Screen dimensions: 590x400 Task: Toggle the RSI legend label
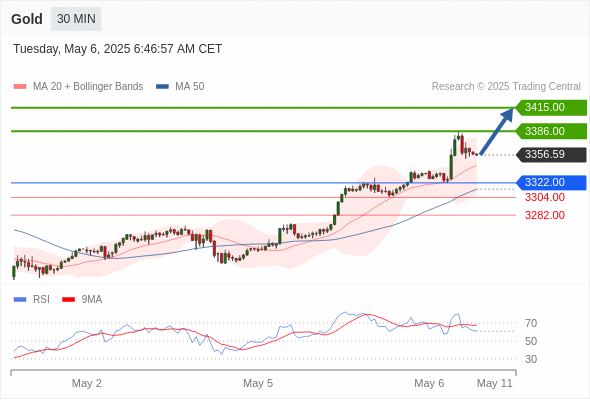coord(41,300)
